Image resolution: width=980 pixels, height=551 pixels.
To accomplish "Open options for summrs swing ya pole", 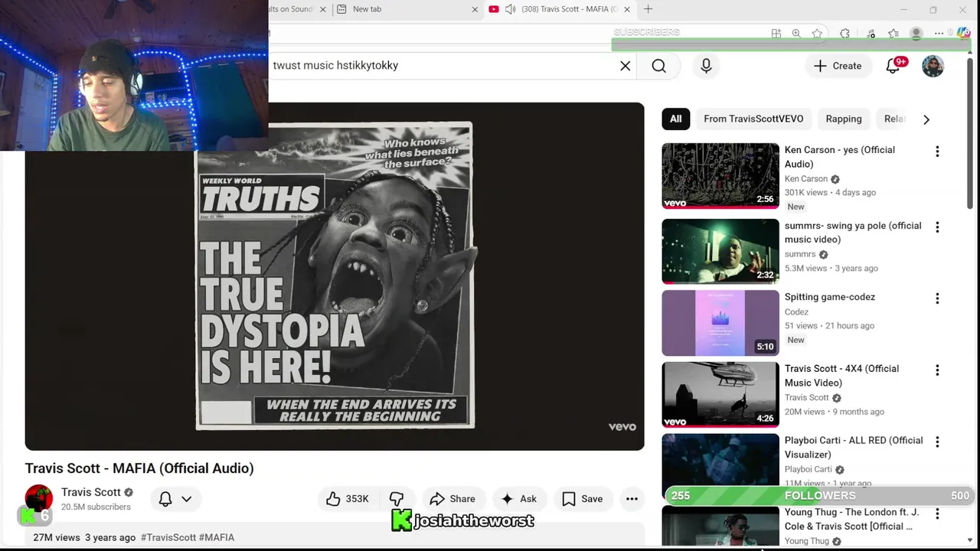I will [937, 227].
